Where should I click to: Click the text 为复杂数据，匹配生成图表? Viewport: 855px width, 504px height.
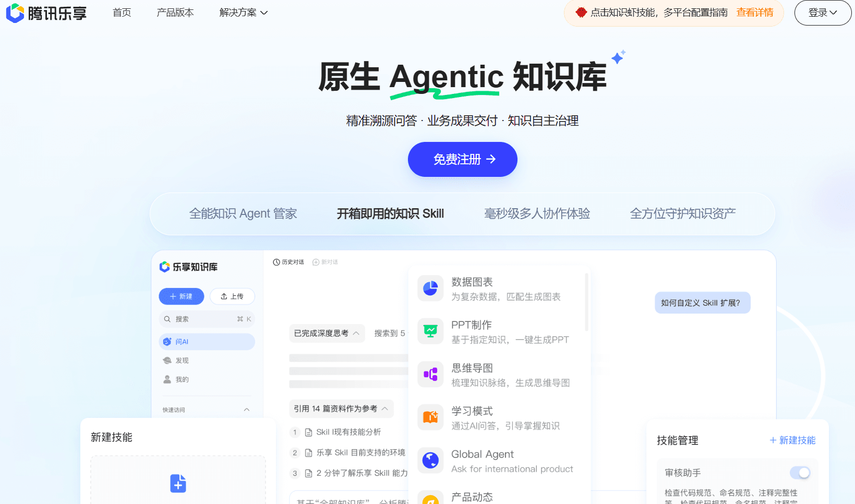[506, 297]
